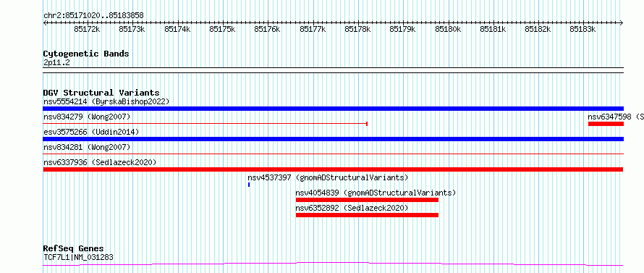Click the 85178k ruler position
Viewport: 644px width, 273px height.
357,29
